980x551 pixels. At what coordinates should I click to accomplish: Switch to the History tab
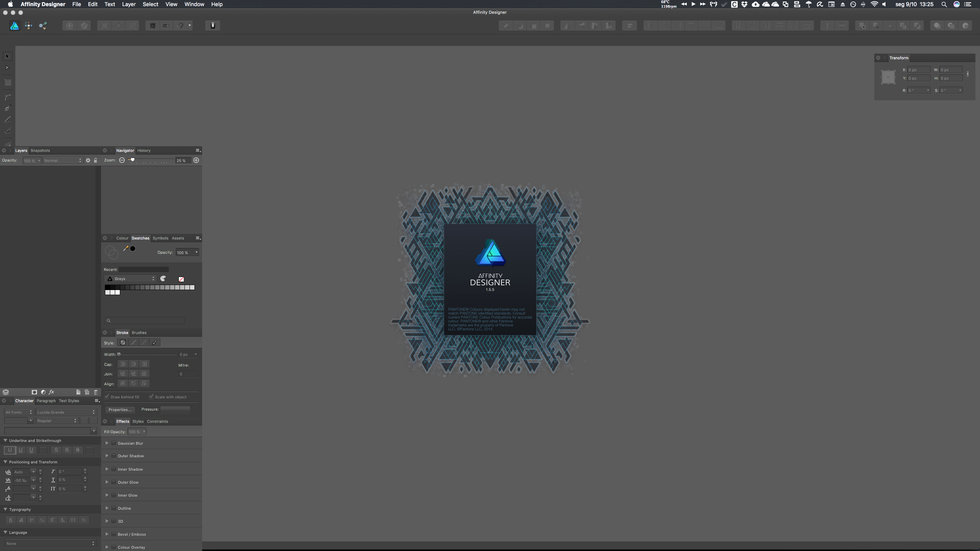[144, 150]
